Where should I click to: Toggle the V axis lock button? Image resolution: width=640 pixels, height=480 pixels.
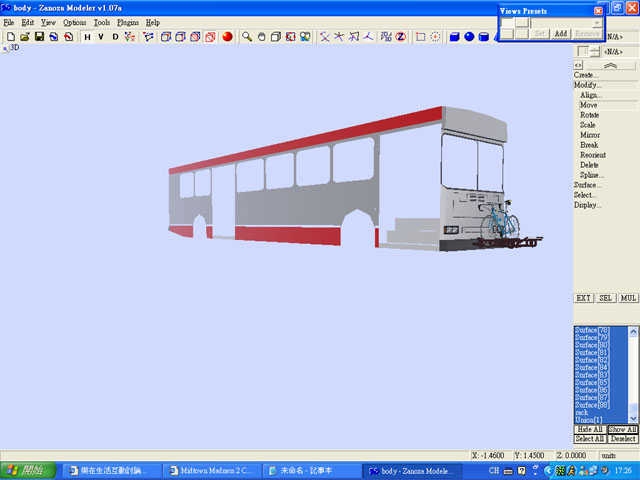pyautogui.click(x=101, y=37)
